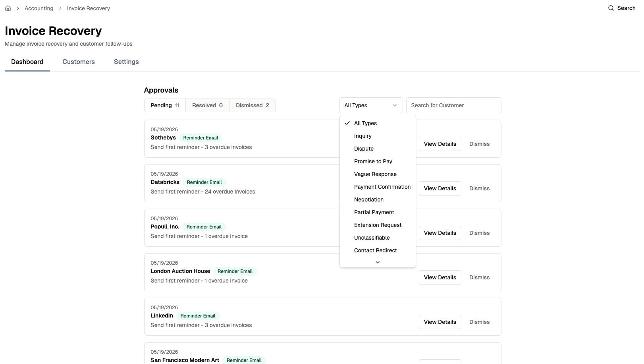
Task: Click the London Auction House name
Action: [x=181, y=271]
